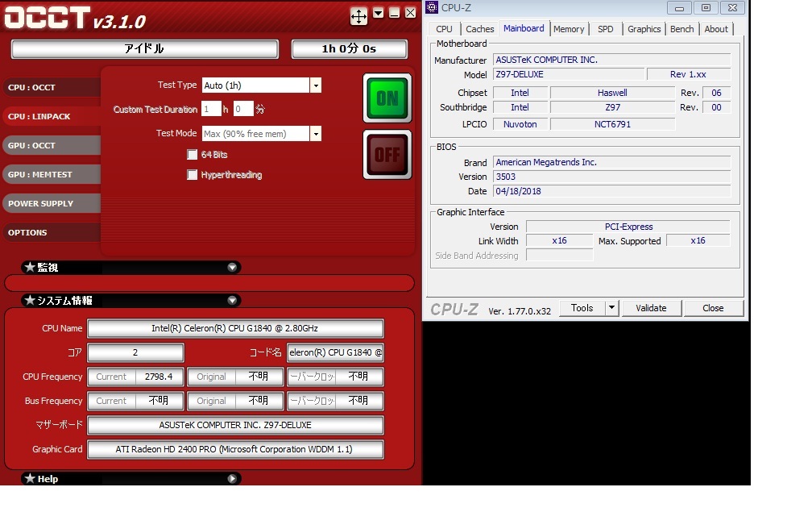
Task: Click the OCCT move window cross-arrow icon
Action: pos(359,15)
